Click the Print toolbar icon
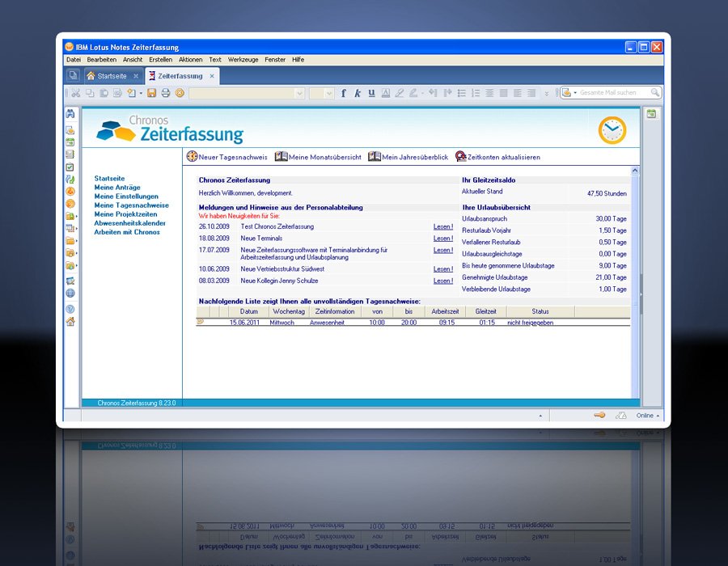Screen dimensions: 728x566 tap(166, 93)
